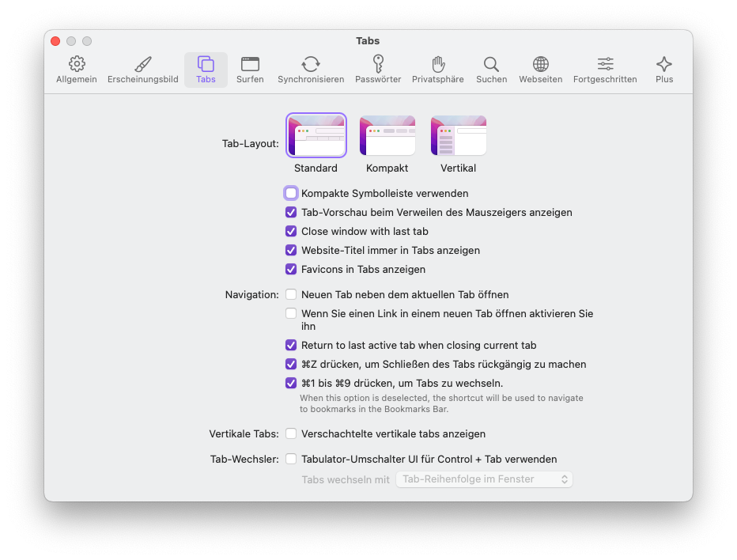Open the Synchronisieren settings pane

tap(311, 70)
